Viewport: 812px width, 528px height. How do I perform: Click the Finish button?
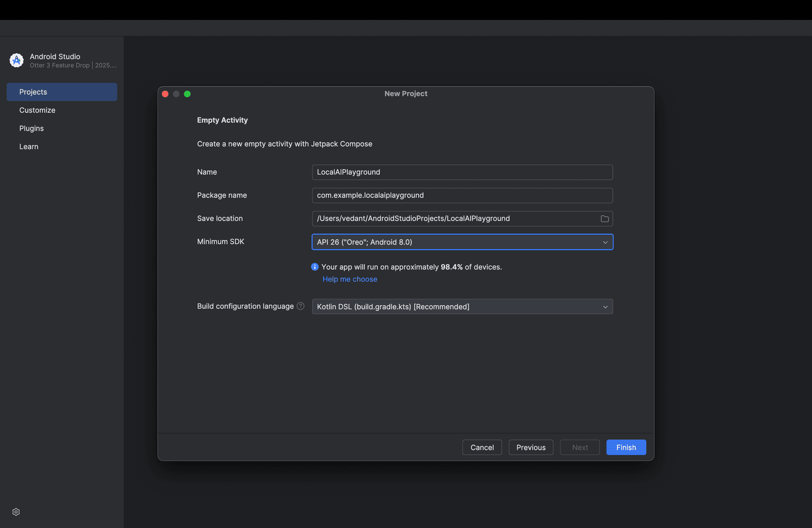click(x=626, y=447)
